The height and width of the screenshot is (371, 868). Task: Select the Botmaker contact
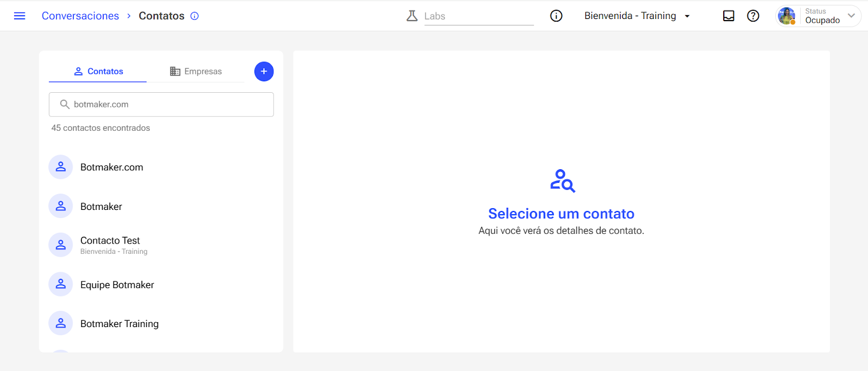pos(161,206)
